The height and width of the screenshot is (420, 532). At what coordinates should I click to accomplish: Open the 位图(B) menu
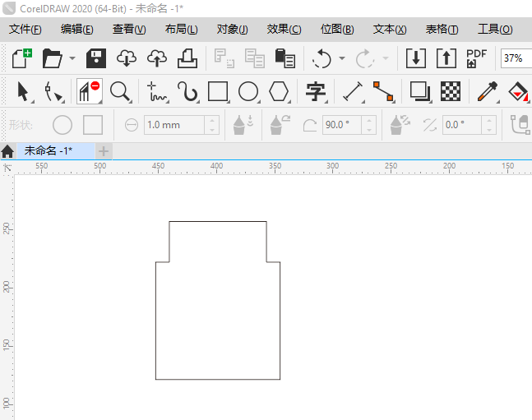point(337,29)
